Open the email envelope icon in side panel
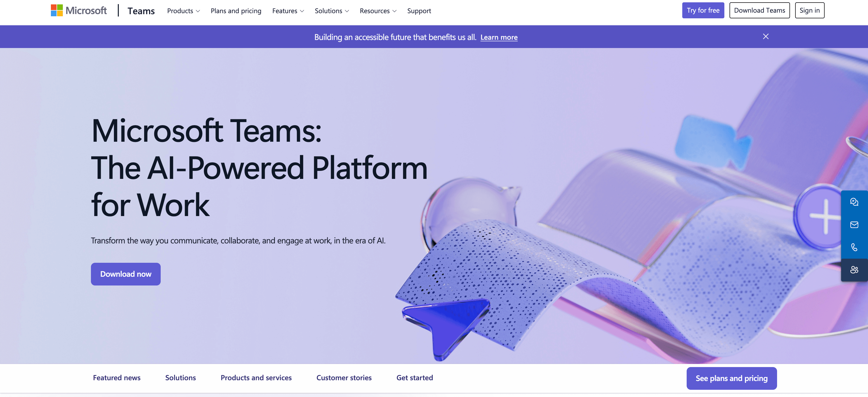This screenshot has height=397, width=868. coord(854,225)
